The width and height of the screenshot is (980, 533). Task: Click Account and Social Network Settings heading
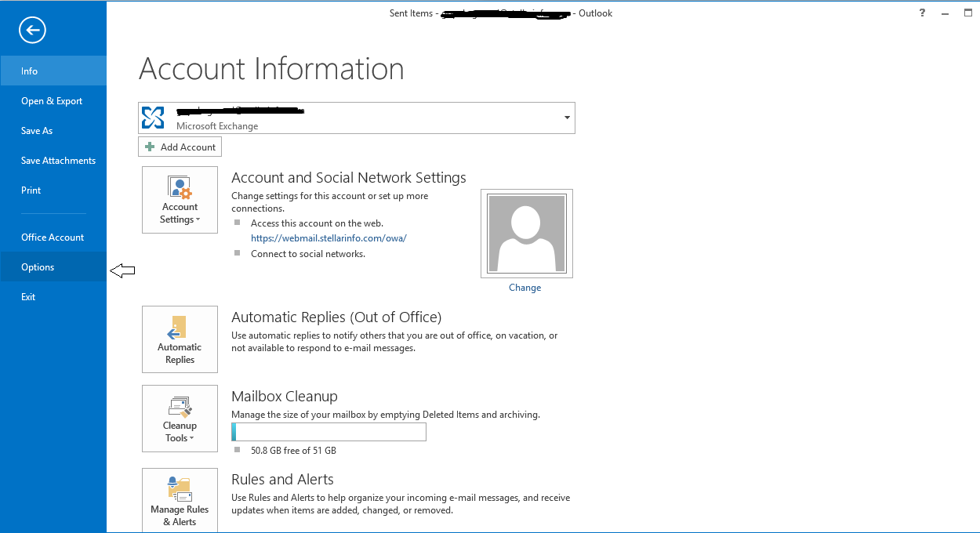pos(349,178)
